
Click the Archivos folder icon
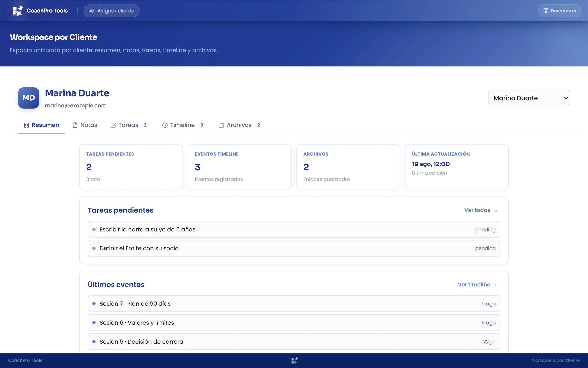click(x=221, y=125)
